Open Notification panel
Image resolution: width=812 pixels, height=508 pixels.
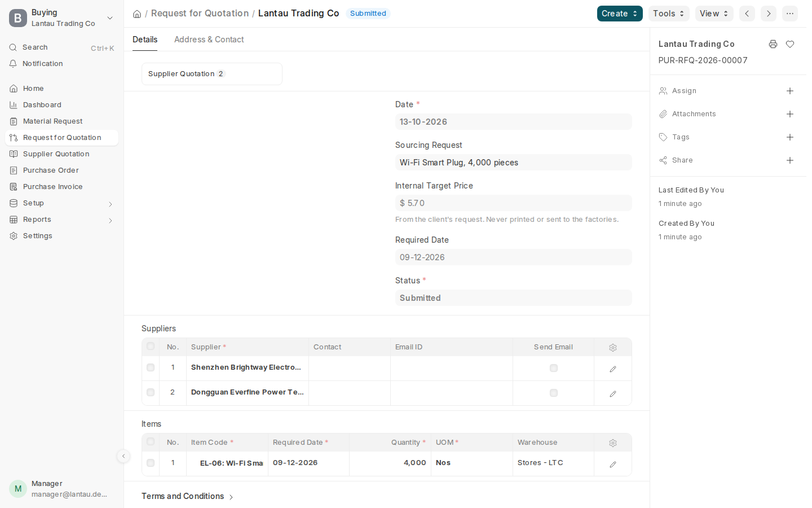coord(62,64)
